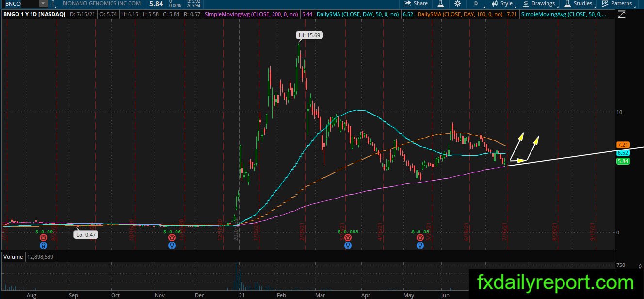Open chart settings gear icon
Screen dimensions: 644x299
pyautogui.click(x=457, y=3)
